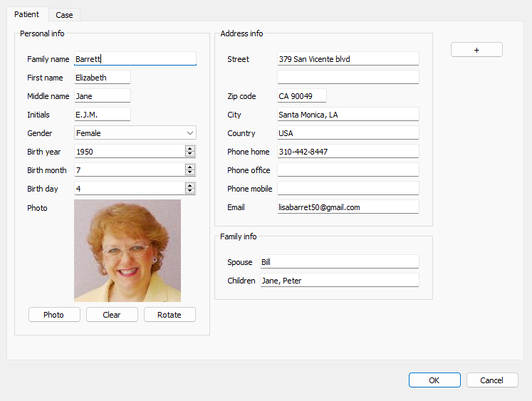Viewport: 532px width, 401px height.
Task: Click the Family name label
Action: point(48,59)
